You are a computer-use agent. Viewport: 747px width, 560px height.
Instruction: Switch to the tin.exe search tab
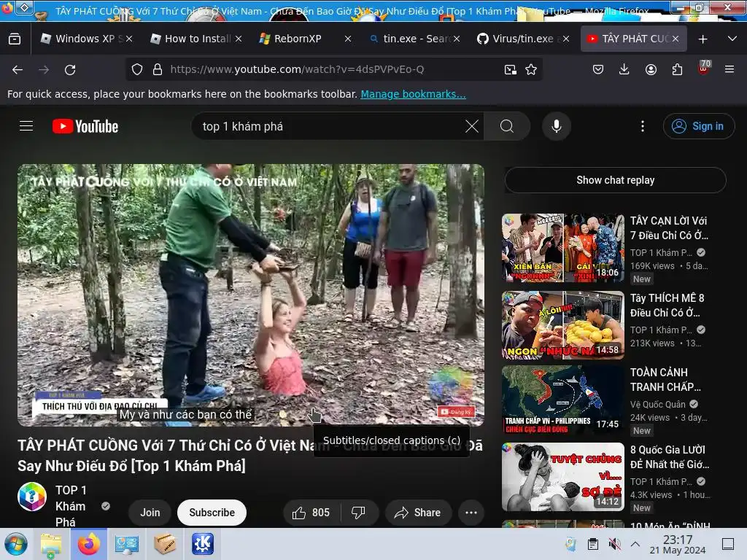coord(414,39)
